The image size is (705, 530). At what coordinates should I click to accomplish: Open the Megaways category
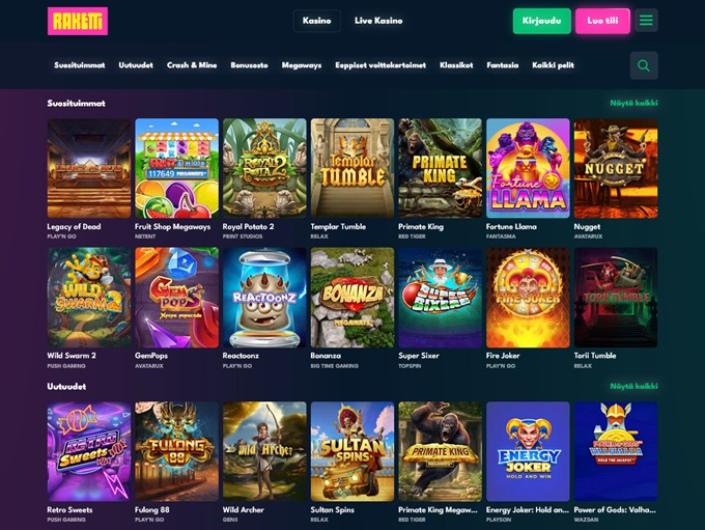click(302, 65)
